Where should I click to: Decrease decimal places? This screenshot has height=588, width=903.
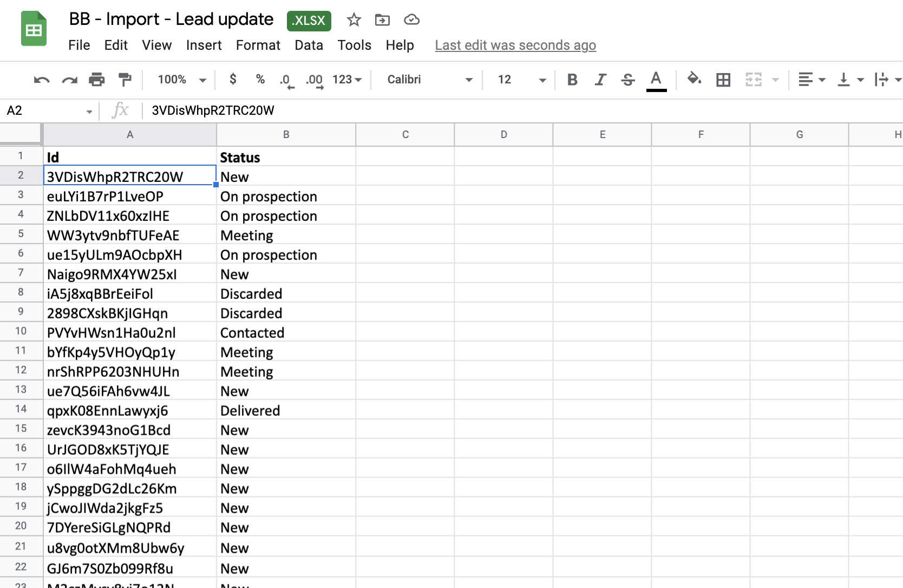click(286, 80)
